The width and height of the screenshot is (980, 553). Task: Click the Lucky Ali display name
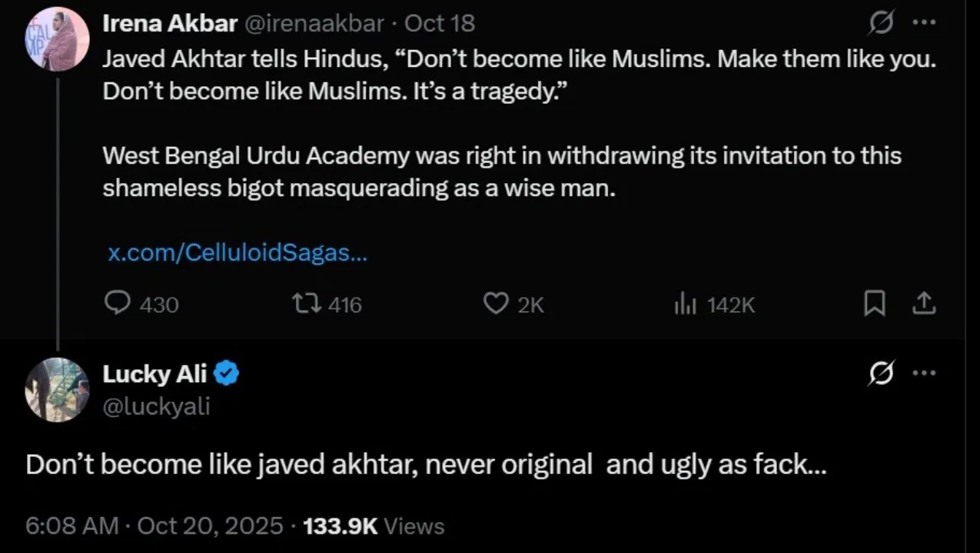[x=155, y=374]
